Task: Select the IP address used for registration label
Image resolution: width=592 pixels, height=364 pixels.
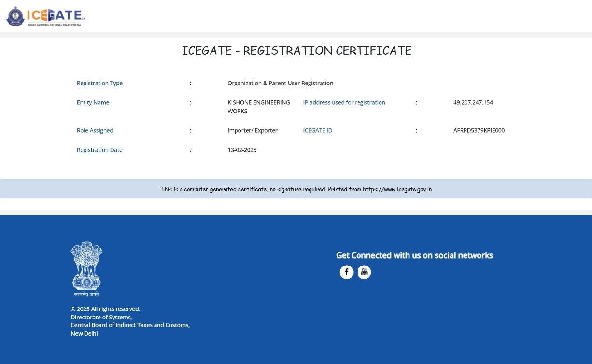Action: (x=344, y=102)
